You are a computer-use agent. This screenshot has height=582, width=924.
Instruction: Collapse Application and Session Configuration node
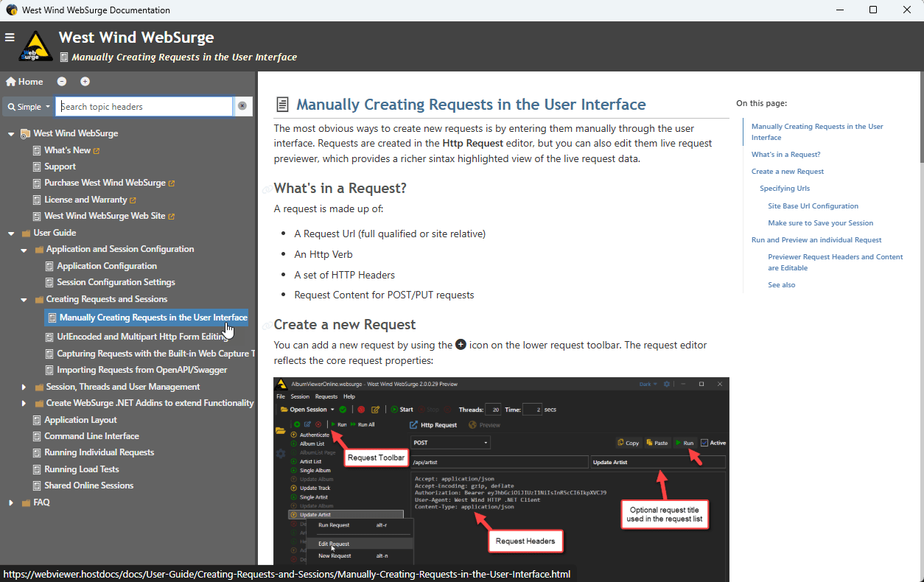24,250
